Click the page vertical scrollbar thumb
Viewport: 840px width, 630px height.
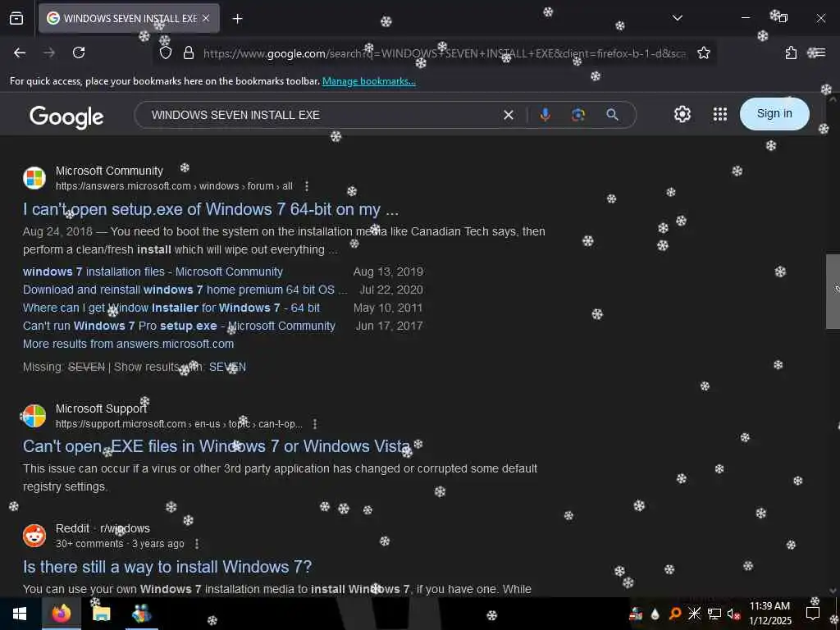[x=833, y=291]
